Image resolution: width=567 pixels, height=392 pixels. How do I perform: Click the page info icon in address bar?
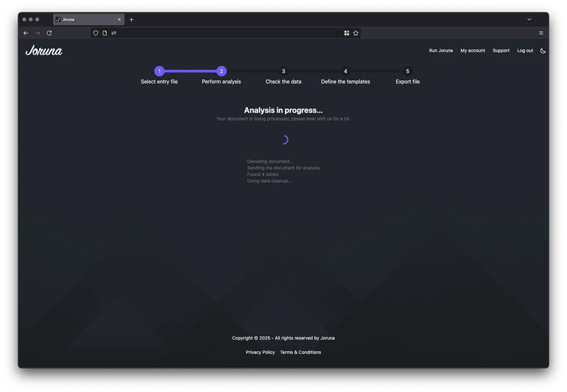coord(105,33)
